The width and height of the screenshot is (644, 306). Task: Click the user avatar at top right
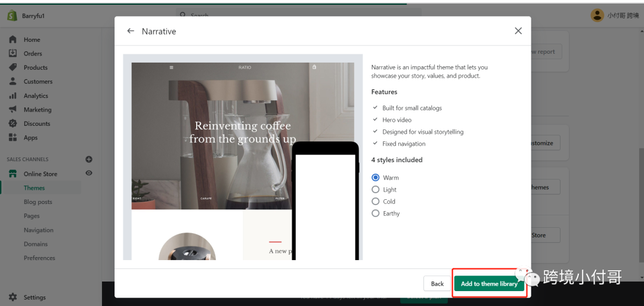[597, 16]
